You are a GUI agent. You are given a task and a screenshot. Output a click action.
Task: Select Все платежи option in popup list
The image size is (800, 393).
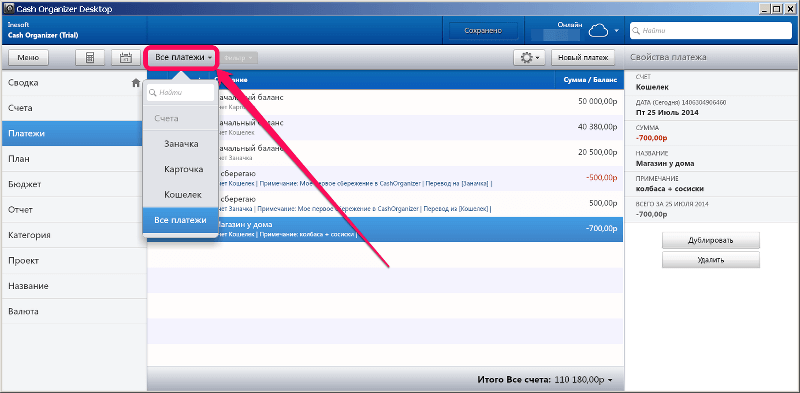(181, 220)
